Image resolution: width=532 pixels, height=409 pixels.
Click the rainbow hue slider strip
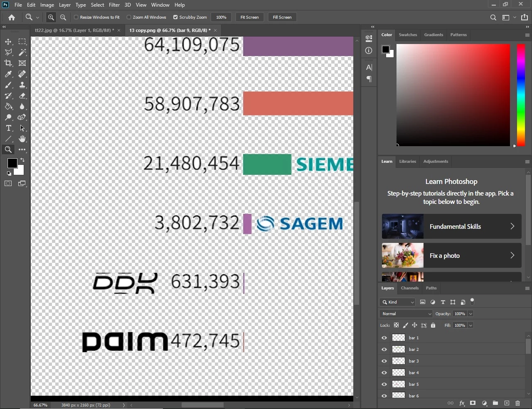pyautogui.click(x=521, y=95)
